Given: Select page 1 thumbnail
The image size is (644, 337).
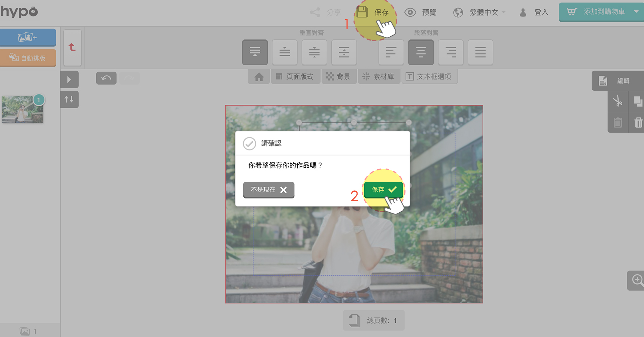Looking at the screenshot, I should [x=22, y=109].
